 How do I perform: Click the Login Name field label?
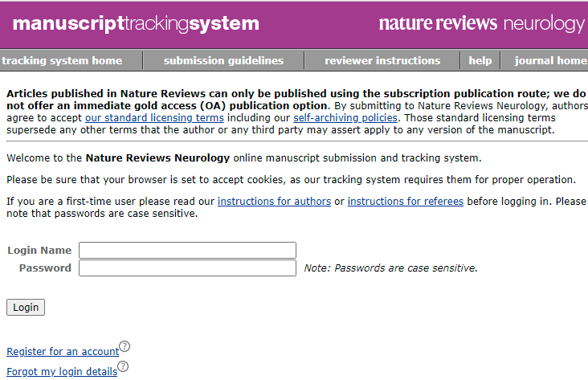pyautogui.click(x=39, y=251)
